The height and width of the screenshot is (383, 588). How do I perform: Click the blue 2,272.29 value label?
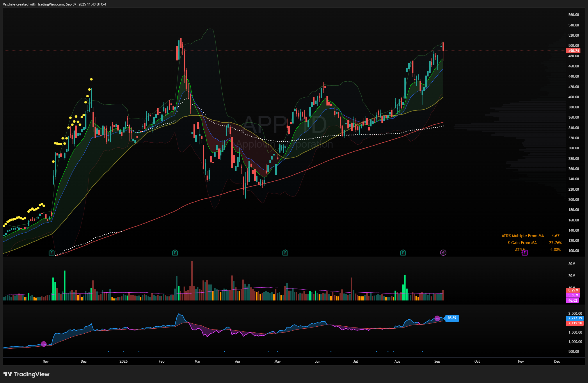pos(575,318)
